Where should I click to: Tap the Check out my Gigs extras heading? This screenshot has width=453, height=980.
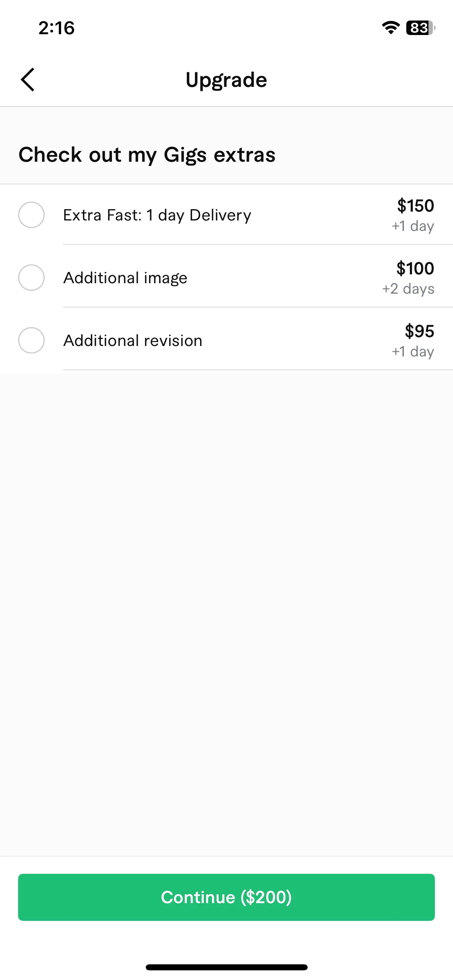147,155
